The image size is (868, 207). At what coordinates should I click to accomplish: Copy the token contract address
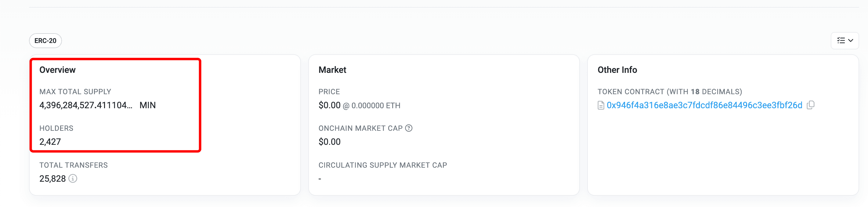pyautogui.click(x=811, y=105)
